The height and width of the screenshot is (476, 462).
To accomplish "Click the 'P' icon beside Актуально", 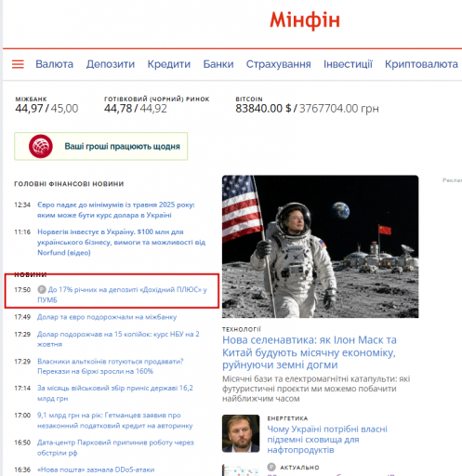I will (x=271, y=467).
